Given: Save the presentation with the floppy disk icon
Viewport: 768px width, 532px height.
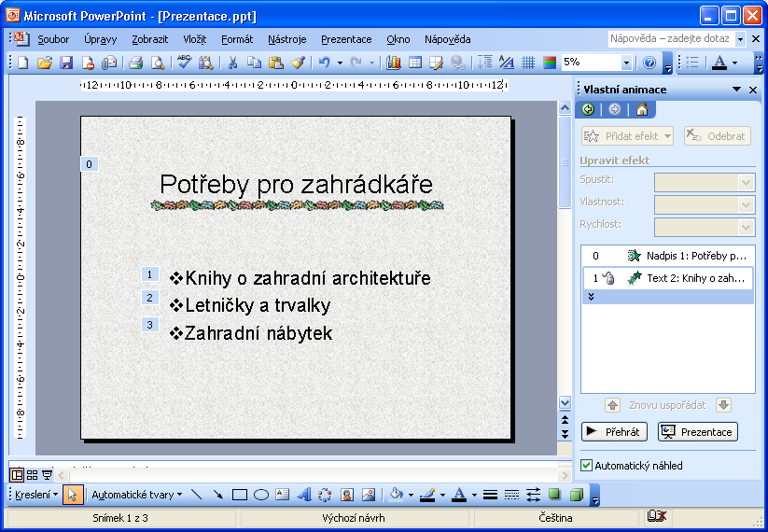Looking at the screenshot, I should pos(66,63).
